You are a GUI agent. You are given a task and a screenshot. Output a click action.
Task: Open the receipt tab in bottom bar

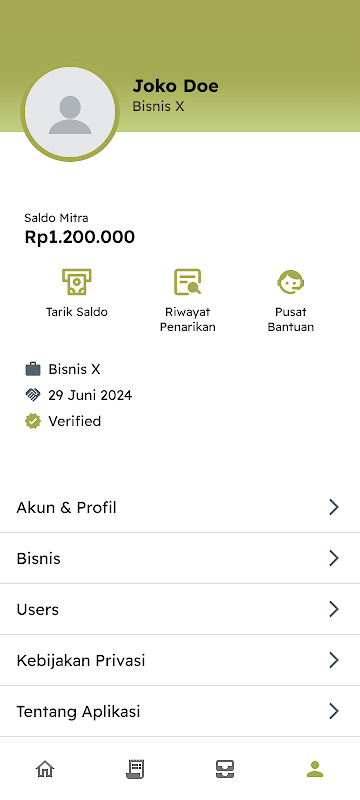[135, 769]
